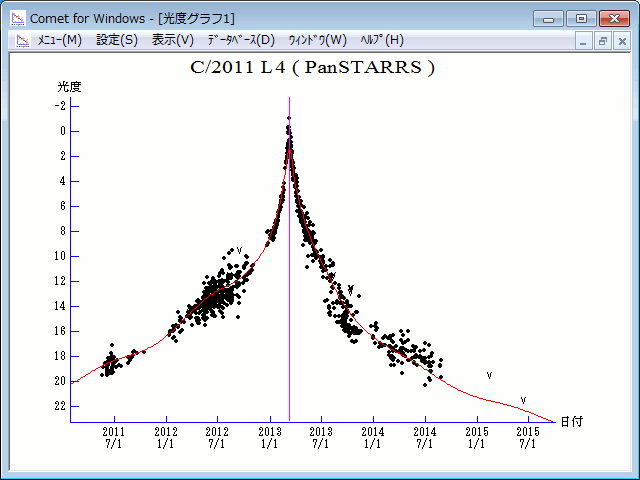640x480 pixels.
Task: Close the inner 光度グラフ1 child window
Action: point(622,41)
